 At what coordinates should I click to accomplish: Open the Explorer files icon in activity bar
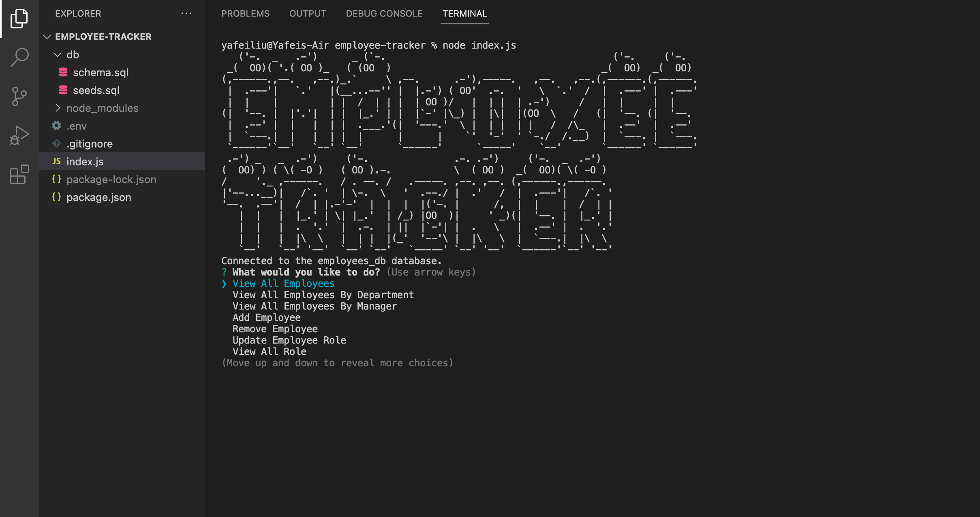point(19,19)
